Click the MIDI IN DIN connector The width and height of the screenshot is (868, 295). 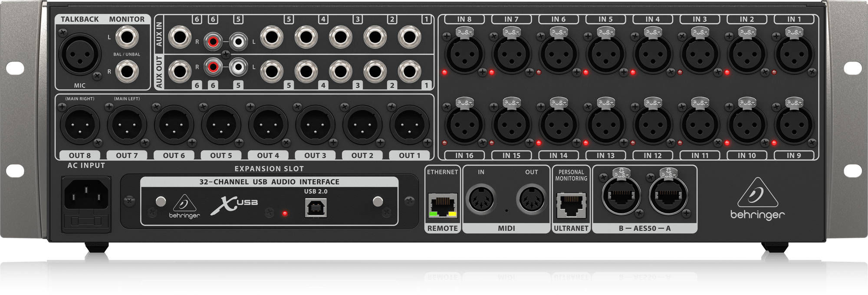481,200
